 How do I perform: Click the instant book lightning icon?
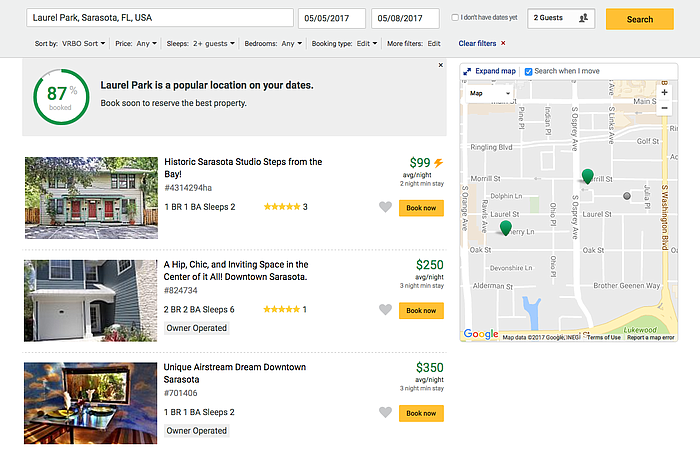(438, 163)
